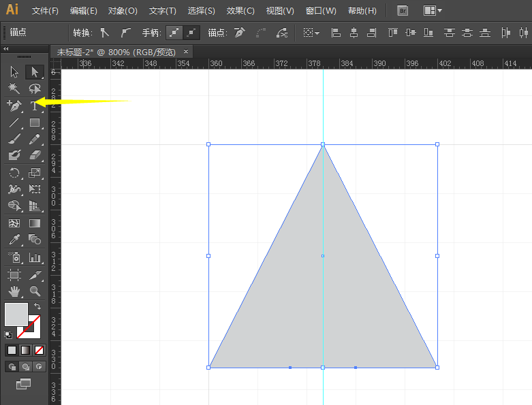Click Vertical Align Bottom button
532x405 pixels.
click(x=428, y=33)
